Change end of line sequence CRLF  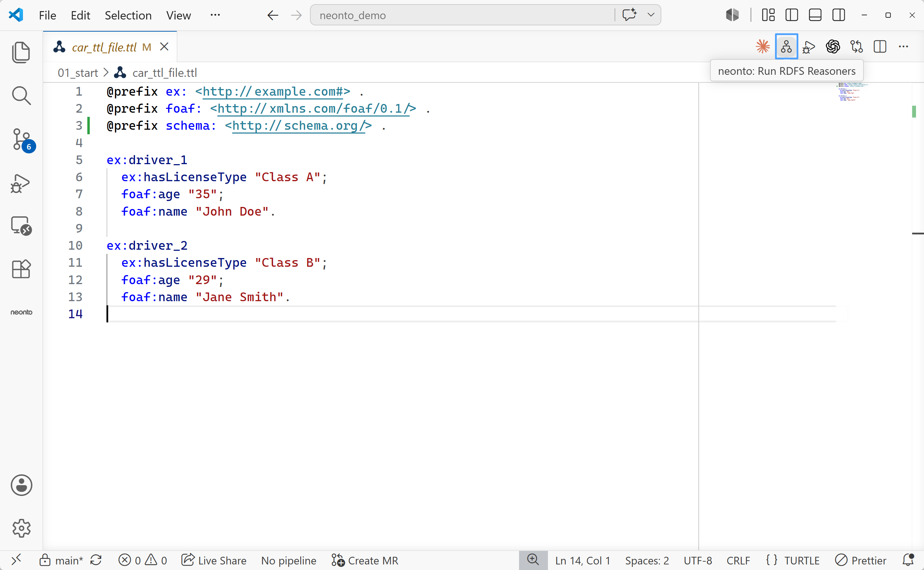(x=738, y=561)
